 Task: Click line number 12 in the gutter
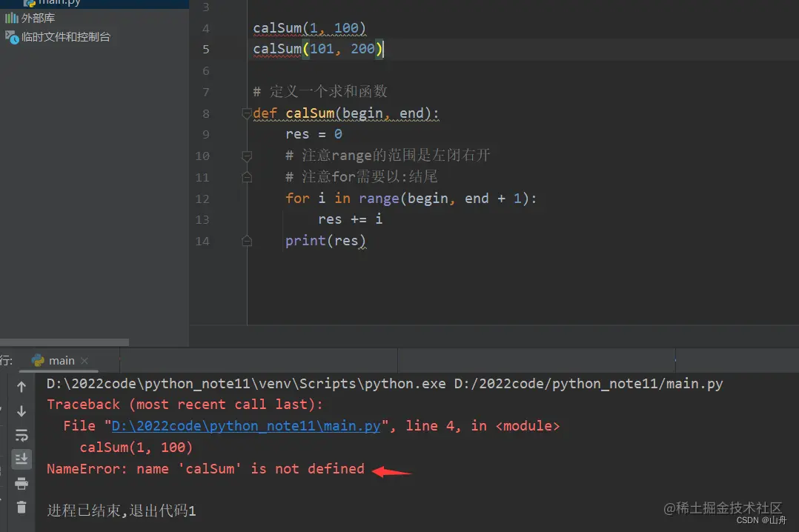pos(202,199)
